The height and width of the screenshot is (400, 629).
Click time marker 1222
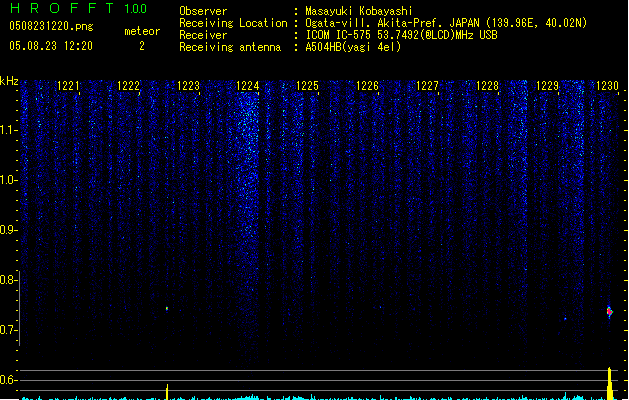[x=128, y=86]
